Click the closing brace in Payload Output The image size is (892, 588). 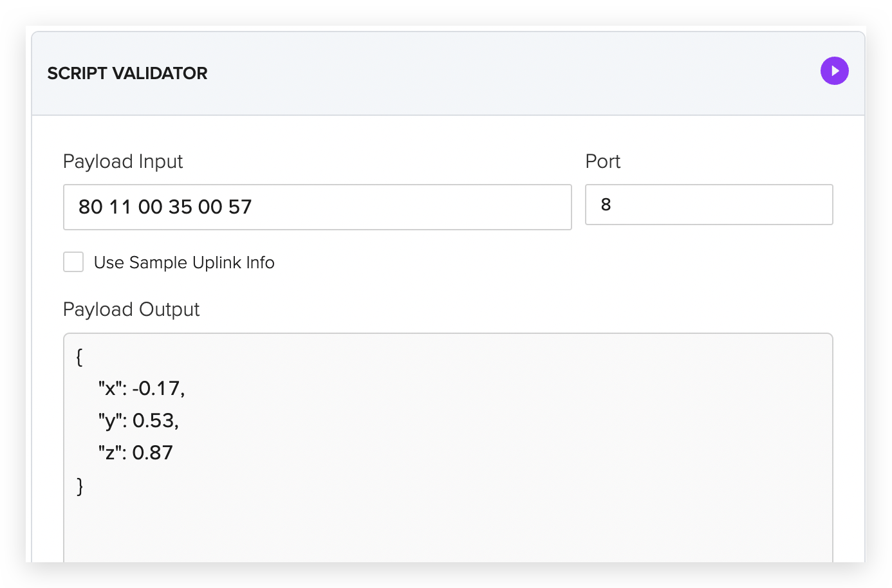point(80,486)
